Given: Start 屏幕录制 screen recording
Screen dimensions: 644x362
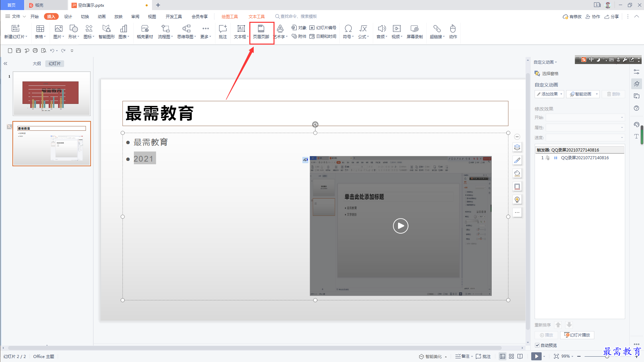Looking at the screenshot, I should [x=414, y=32].
